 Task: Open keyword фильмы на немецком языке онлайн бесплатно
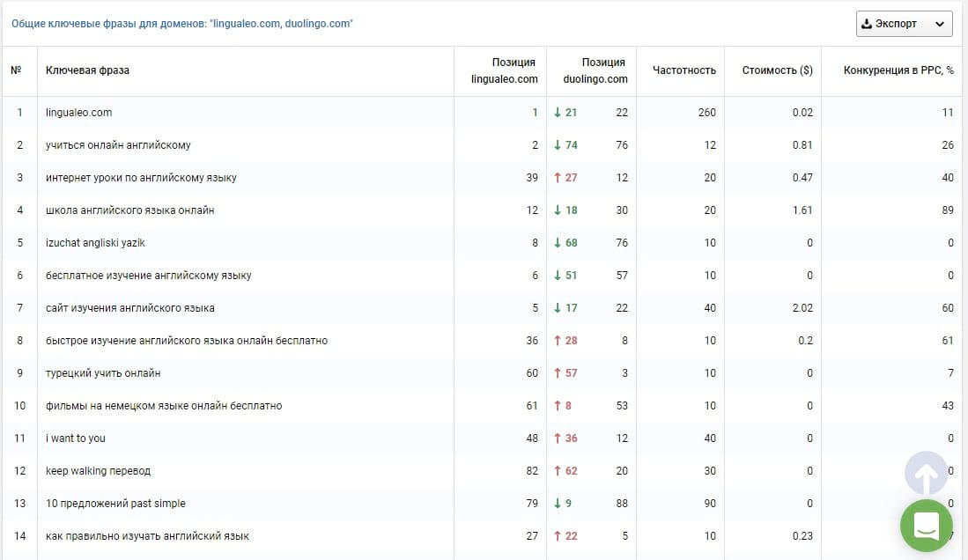click(164, 406)
